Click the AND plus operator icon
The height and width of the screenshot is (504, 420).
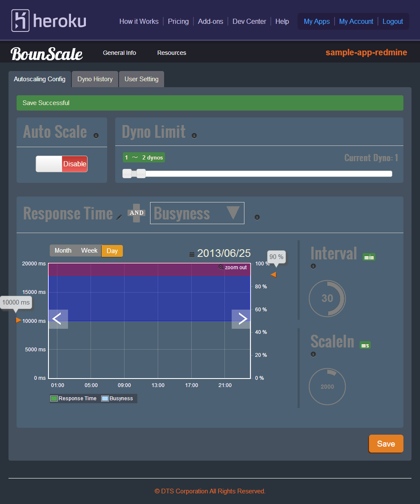(136, 213)
